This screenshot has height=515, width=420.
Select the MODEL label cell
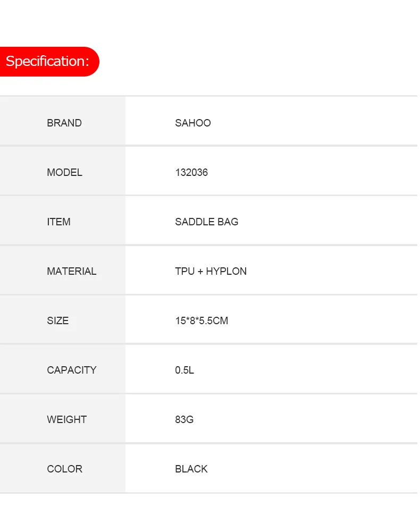coord(62,171)
